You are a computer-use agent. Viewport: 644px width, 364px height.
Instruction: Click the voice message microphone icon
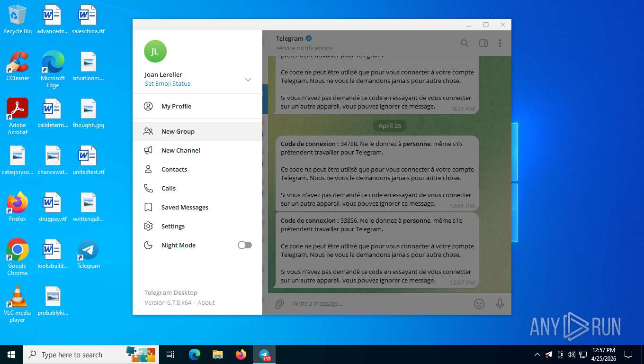click(x=500, y=304)
